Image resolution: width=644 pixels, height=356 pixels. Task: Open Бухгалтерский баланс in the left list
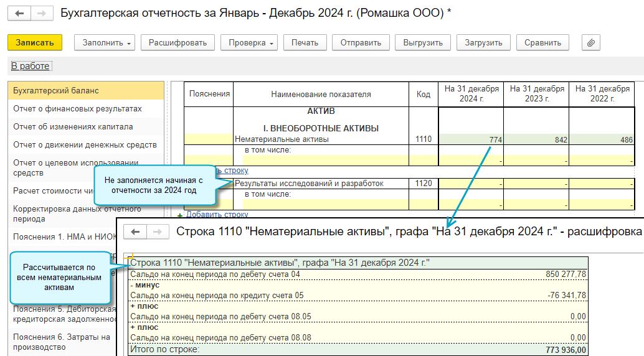coord(56,91)
